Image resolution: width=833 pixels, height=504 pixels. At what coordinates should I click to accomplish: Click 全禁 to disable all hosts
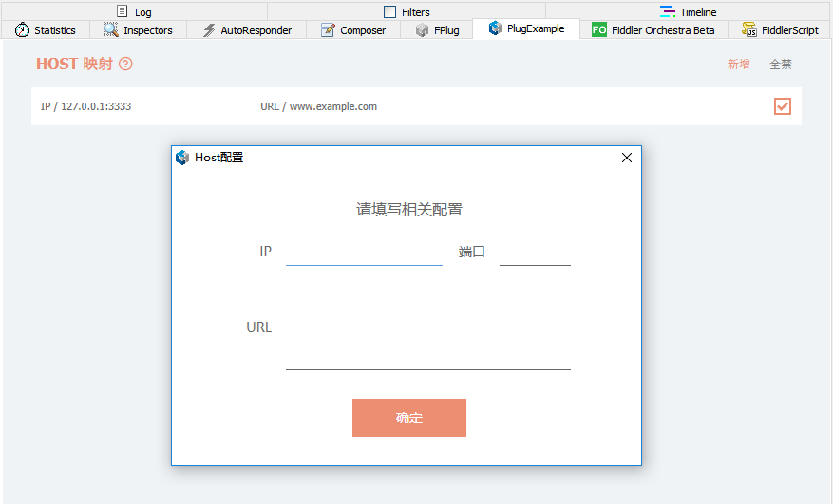coord(781,64)
